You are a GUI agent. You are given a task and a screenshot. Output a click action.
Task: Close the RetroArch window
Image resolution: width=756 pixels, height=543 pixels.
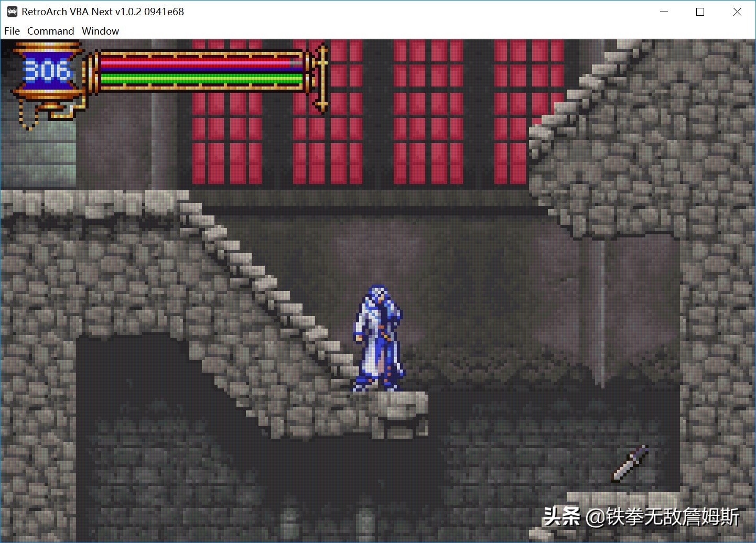pos(737,12)
